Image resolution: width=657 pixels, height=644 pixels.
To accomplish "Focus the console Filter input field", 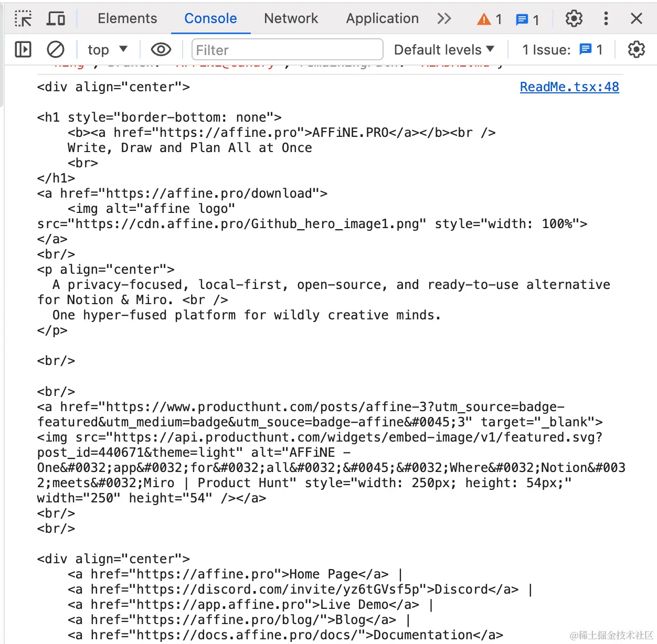I will tap(287, 50).
